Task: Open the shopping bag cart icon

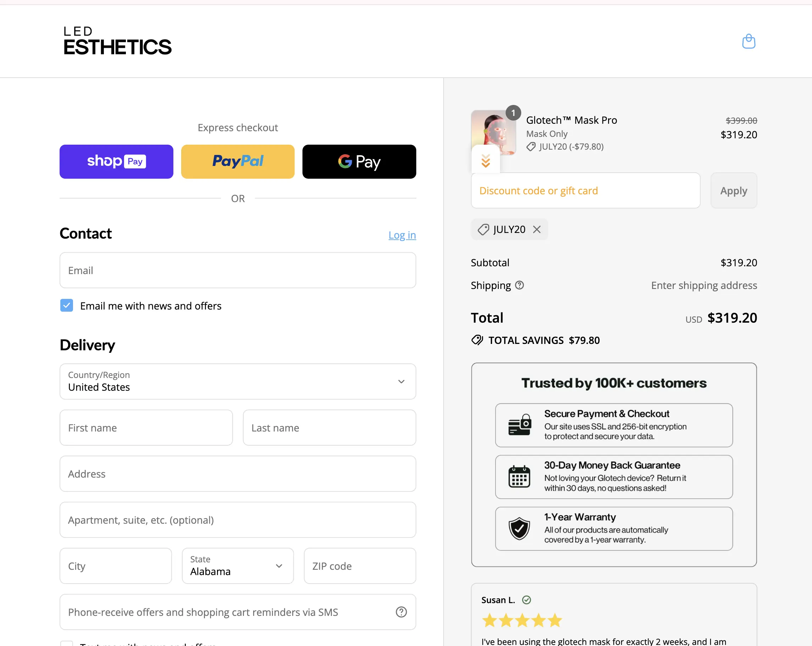Action: 748,41
